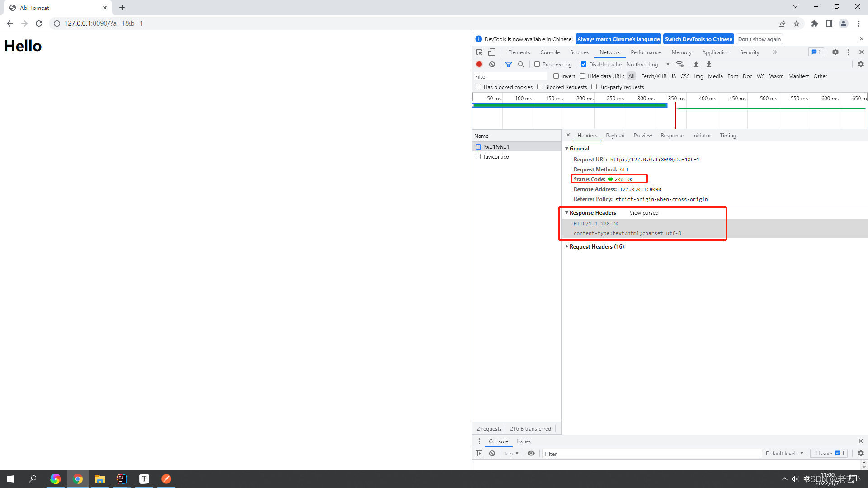
Task: Toggle device toolbar icon
Action: pyautogui.click(x=492, y=52)
